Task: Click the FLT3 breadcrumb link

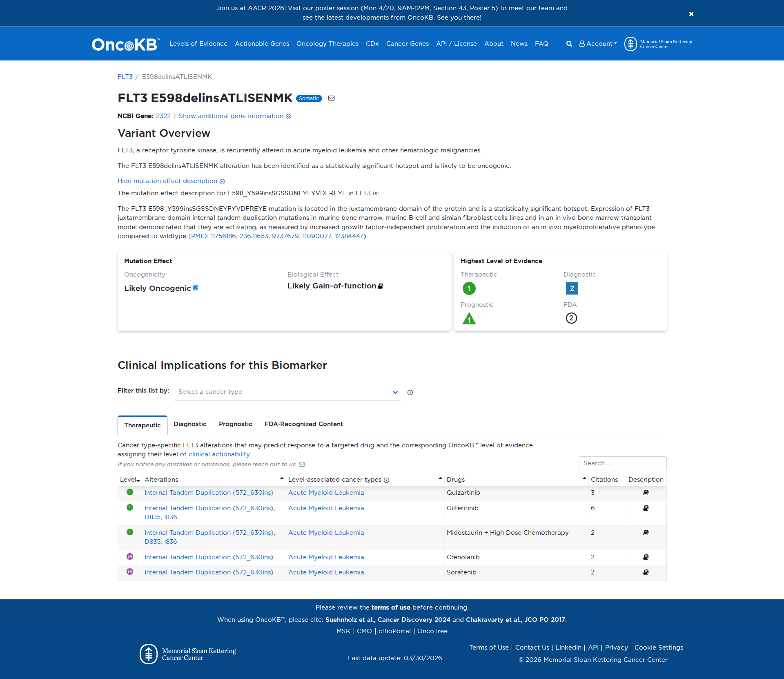Action: pyautogui.click(x=125, y=77)
